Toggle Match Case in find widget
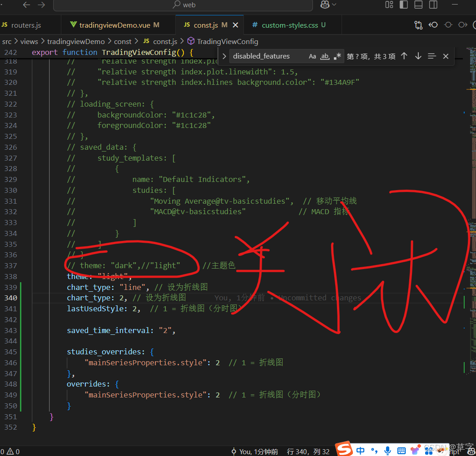Screen dimensions: 476x456 coord(312,56)
